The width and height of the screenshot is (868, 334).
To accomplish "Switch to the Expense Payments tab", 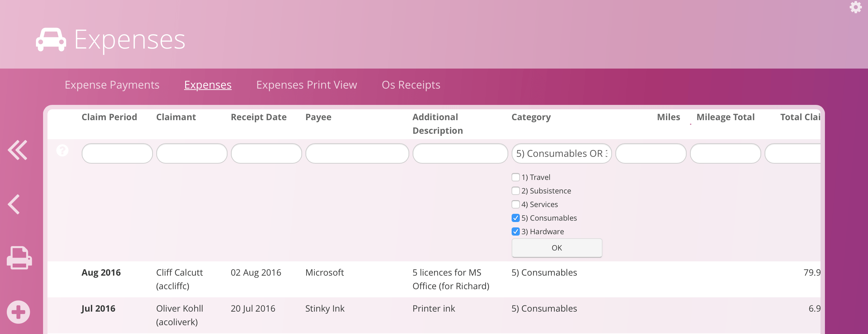I will coord(112,85).
